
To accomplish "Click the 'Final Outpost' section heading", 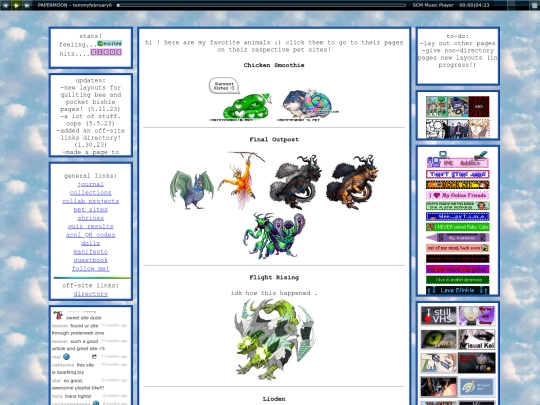I will coord(274,139).
